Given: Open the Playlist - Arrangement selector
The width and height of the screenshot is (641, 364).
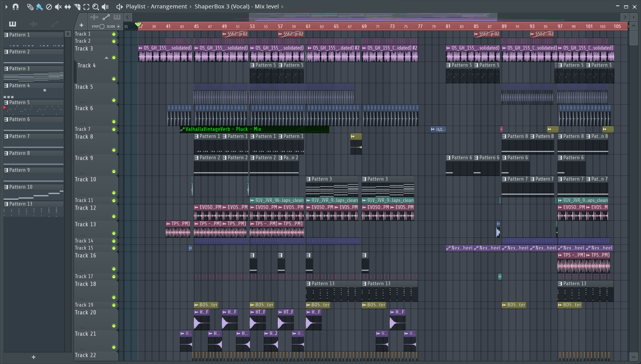Looking at the screenshot, I should click(156, 6).
